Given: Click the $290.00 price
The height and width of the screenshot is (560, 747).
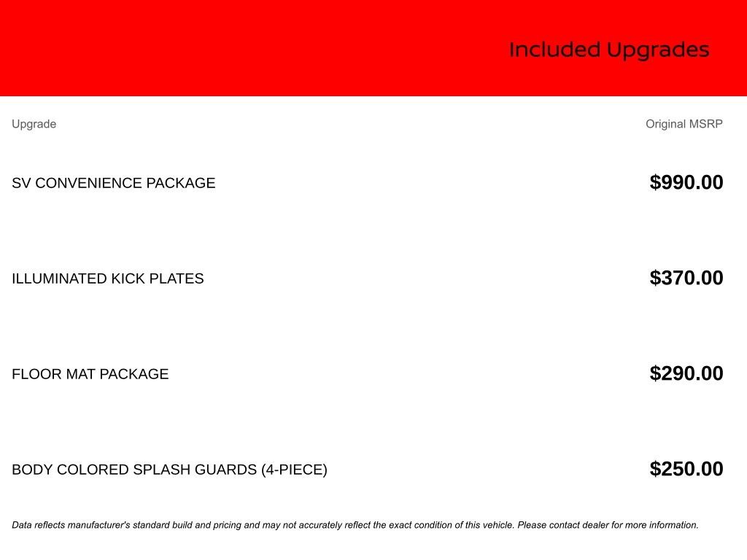Looking at the screenshot, I should (686, 373).
